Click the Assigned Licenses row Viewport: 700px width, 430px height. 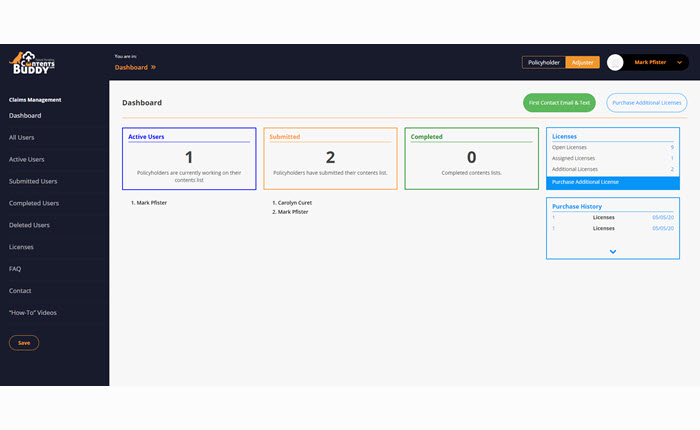(612, 158)
